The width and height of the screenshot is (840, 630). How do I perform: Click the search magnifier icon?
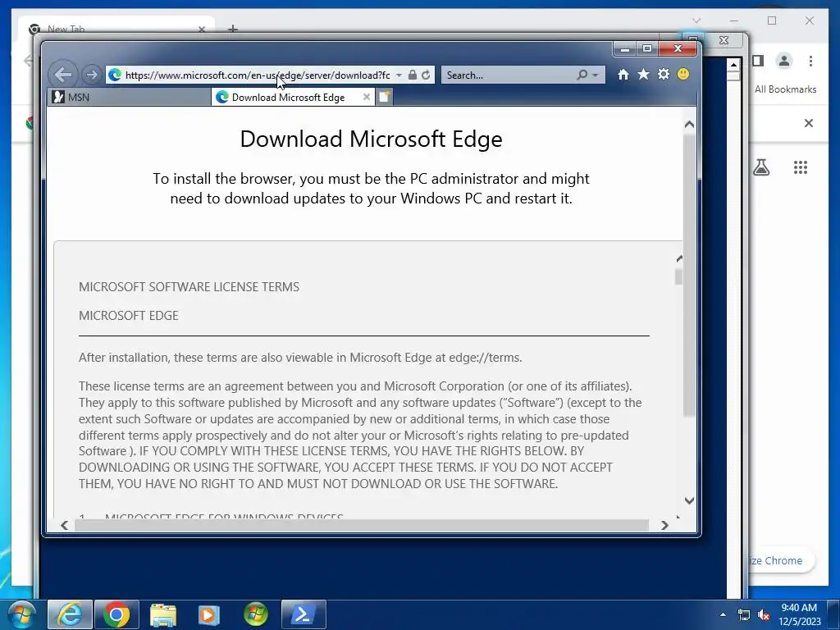(x=582, y=75)
